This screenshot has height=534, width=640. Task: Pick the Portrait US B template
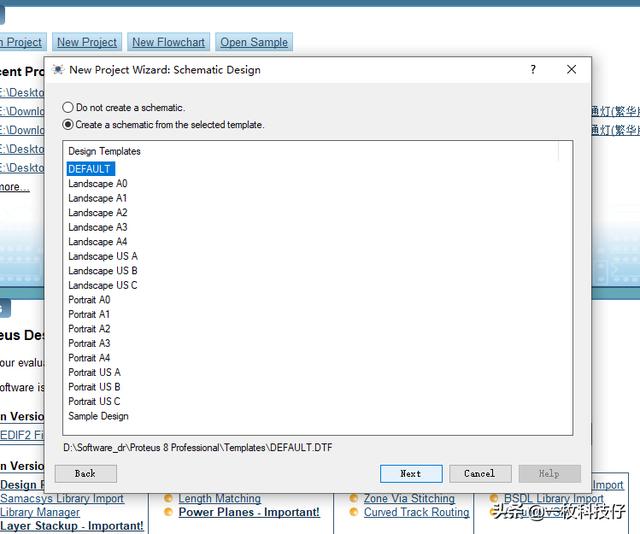click(94, 387)
